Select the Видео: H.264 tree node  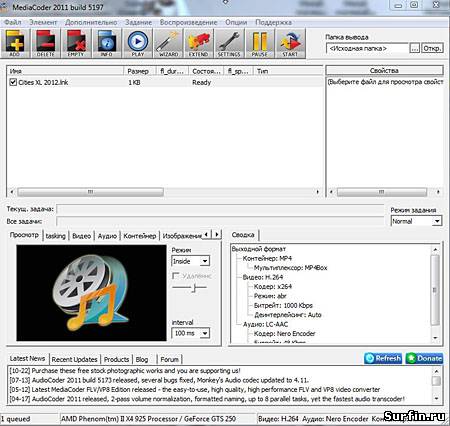tap(263, 277)
